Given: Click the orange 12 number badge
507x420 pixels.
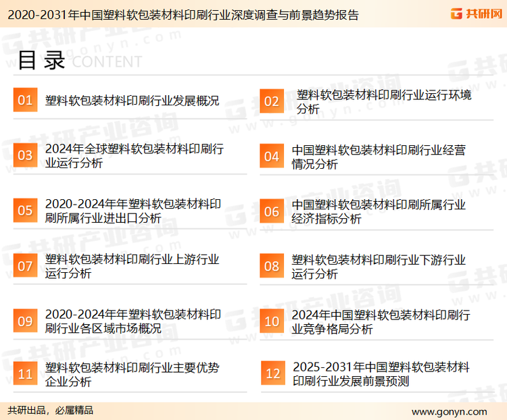Looking at the screenshot, I should [273, 373].
